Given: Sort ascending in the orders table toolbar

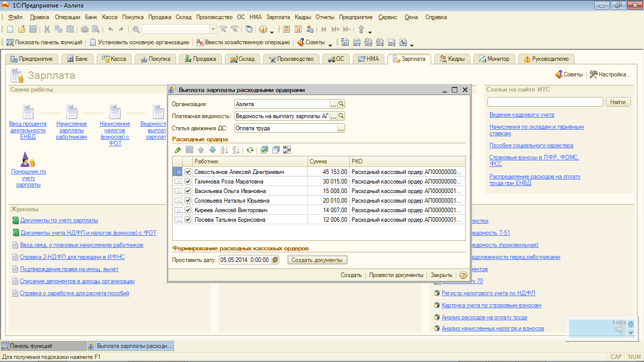Looking at the screenshot, I should (x=224, y=150).
